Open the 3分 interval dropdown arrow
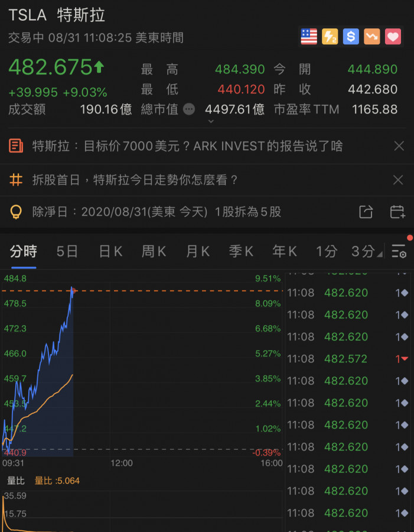The width and height of the screenshot is (414, 532). pos(379,254)
